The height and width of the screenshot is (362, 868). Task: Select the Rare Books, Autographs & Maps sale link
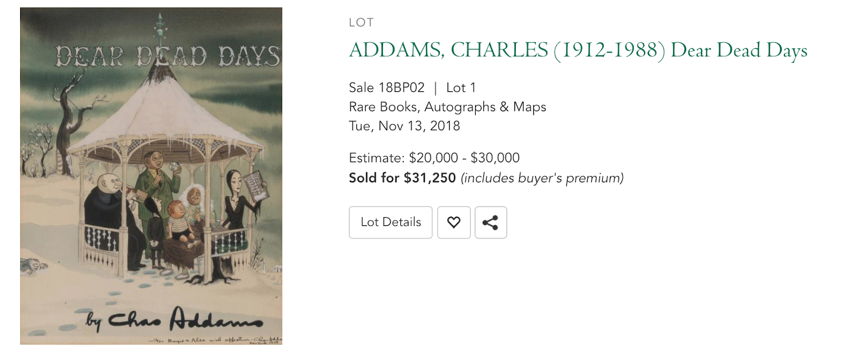pyautogui.click(x=446, y=107)
